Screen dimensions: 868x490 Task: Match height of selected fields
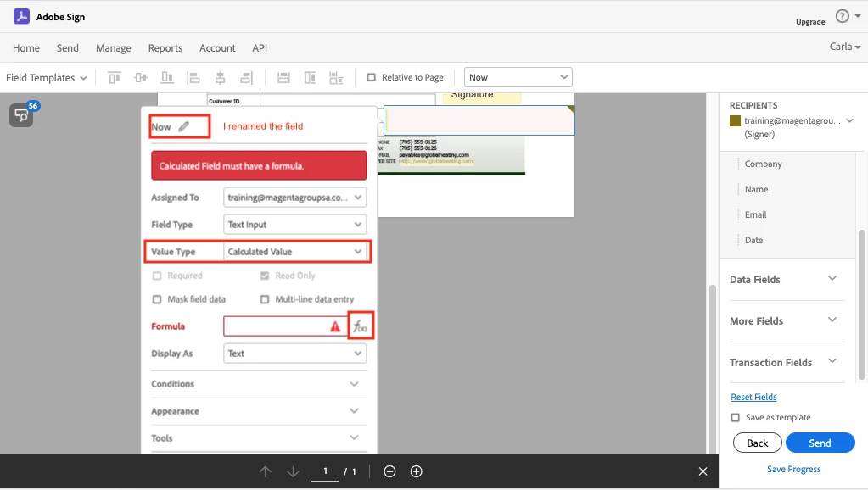click(x=310, y=78)
